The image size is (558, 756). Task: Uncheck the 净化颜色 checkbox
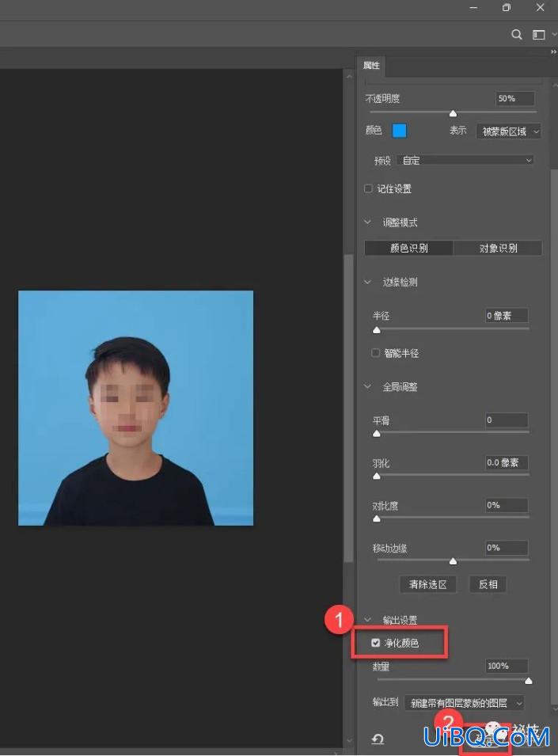(376, 643)
